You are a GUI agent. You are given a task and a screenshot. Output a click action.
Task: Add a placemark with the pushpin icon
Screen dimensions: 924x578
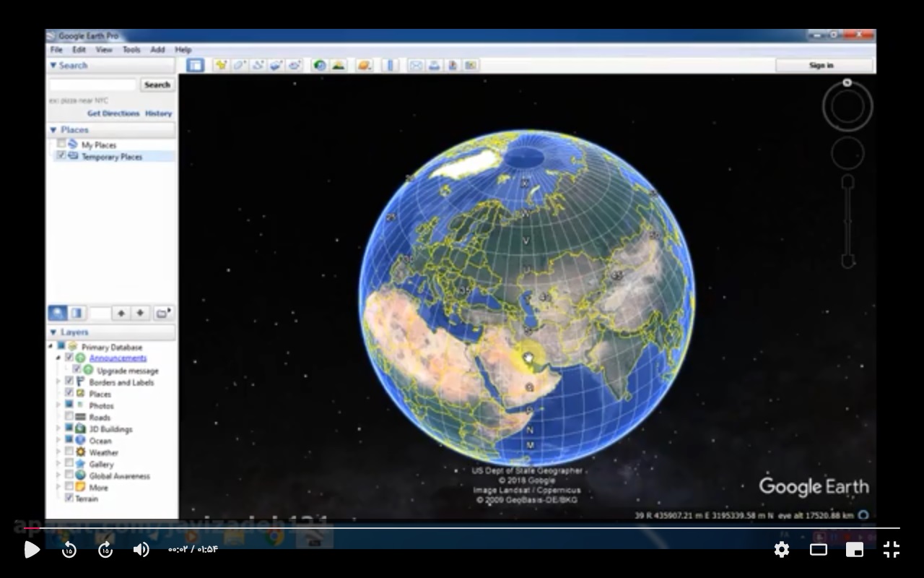[220, 65]
